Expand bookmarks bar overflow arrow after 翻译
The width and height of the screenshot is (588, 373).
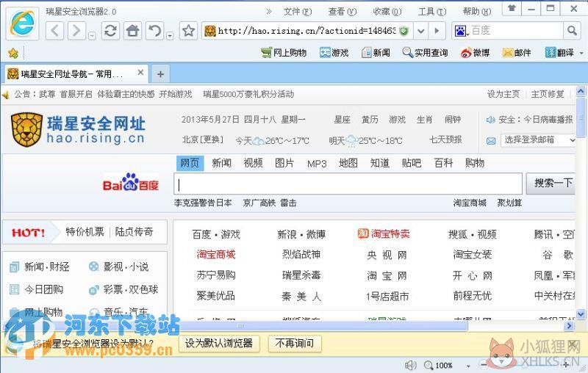[x=581, y=53]
